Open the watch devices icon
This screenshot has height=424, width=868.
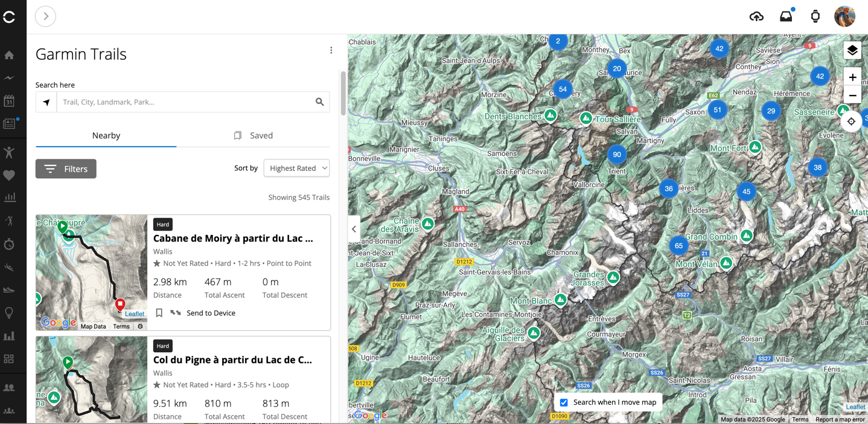pos(815,16)
